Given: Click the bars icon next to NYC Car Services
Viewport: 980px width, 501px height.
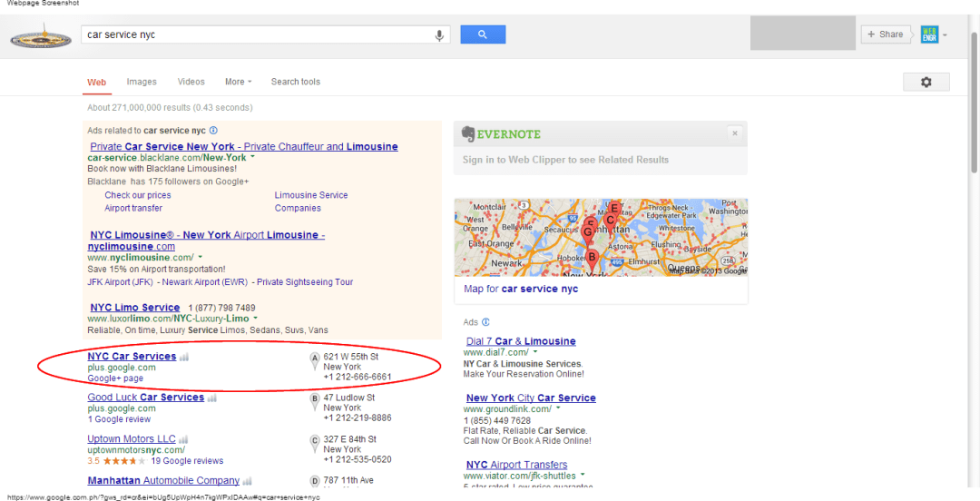Looking at the screenshot, I should click(183, 357).
